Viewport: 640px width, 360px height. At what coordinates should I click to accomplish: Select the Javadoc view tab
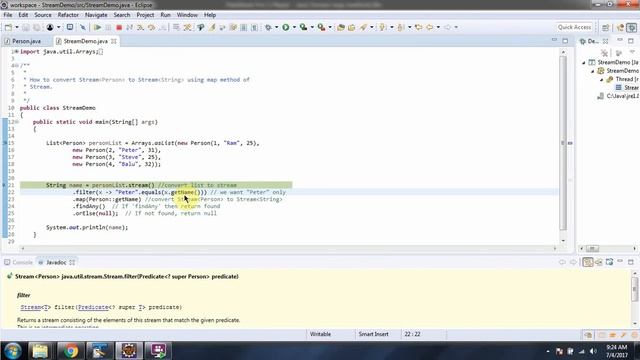pos(56,262)
